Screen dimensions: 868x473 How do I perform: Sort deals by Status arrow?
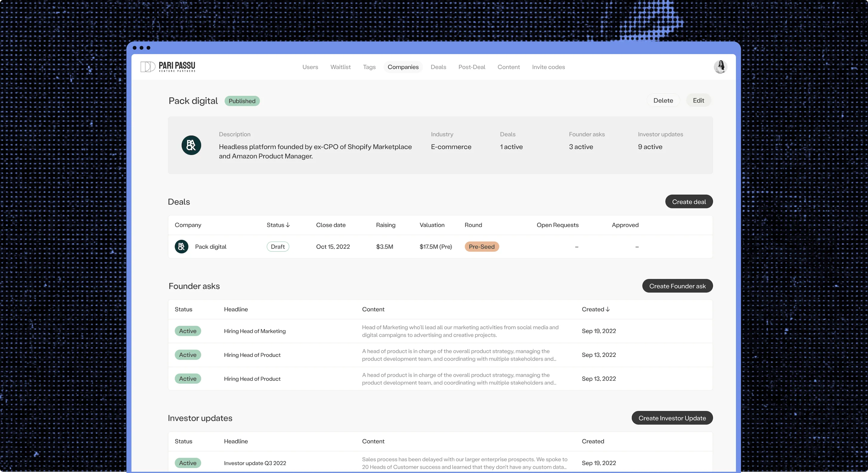tap(288, 225)
